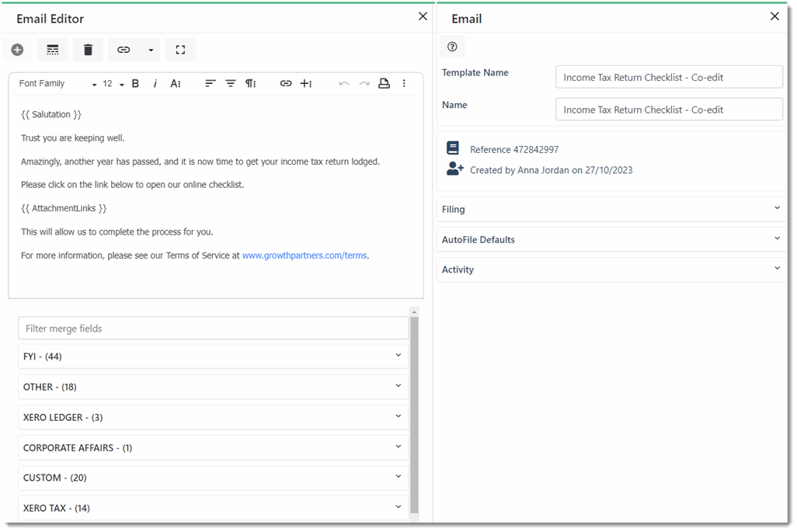Click the add (plus circle) icon

[17, 50]
